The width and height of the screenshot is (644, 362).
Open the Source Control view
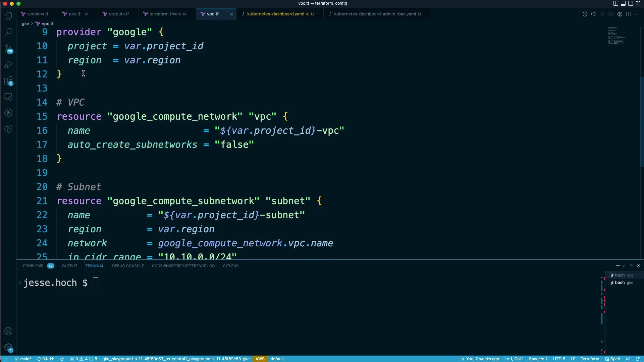8,49
